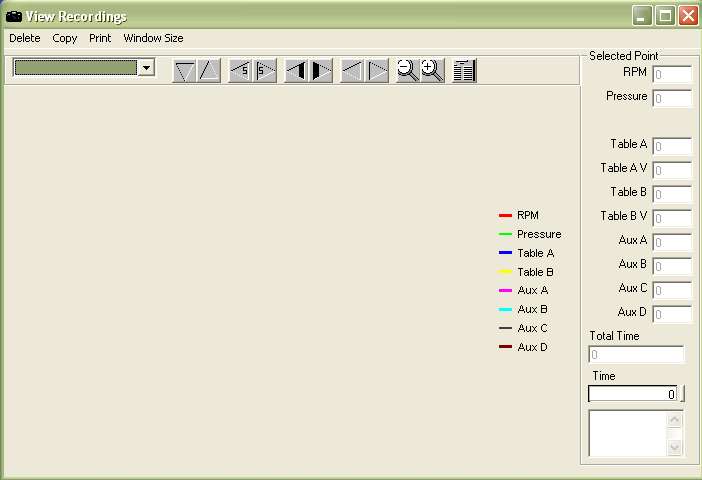
Task: Click the Table B value field
Action: point(672,194)
